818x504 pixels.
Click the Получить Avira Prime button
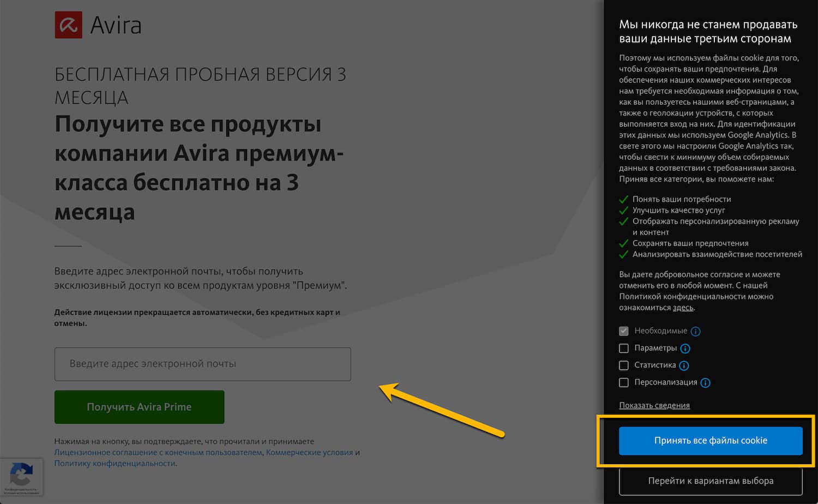pyautogui.click(x=140, y=407)
